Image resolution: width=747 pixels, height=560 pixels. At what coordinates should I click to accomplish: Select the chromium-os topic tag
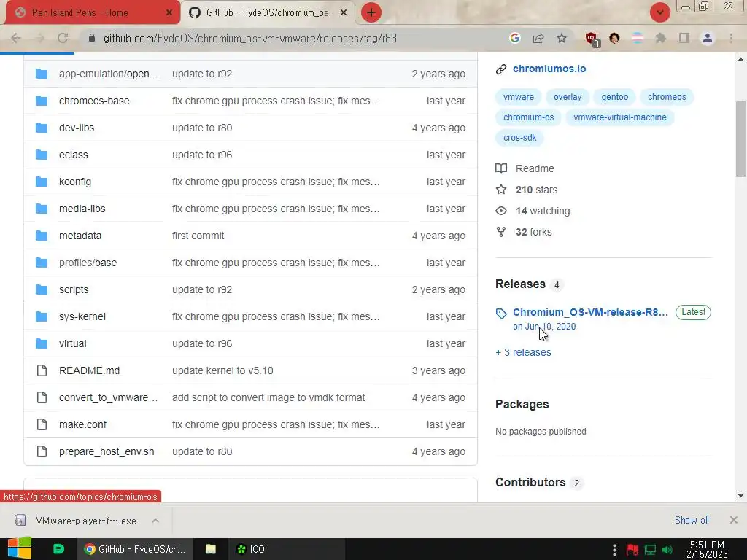[528, 117]
